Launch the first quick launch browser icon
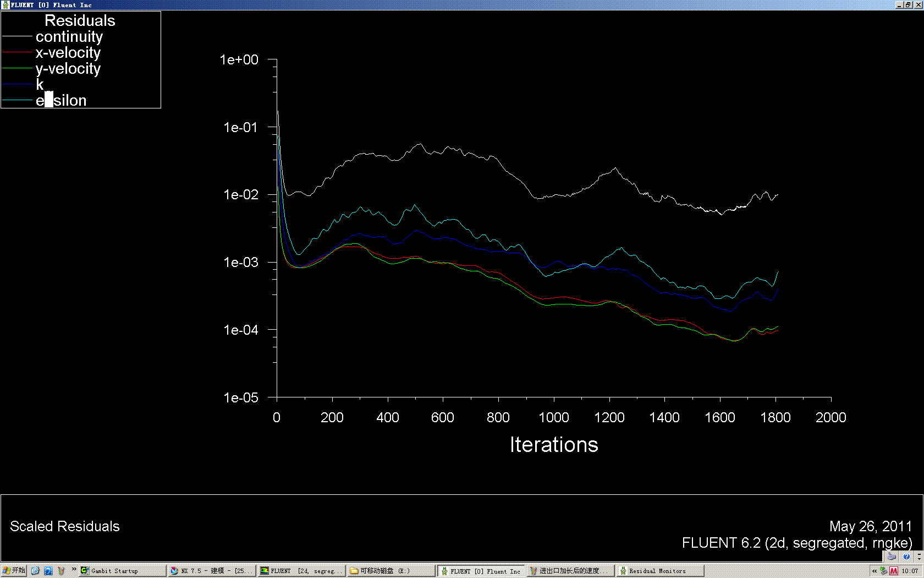 pos(35,571)
